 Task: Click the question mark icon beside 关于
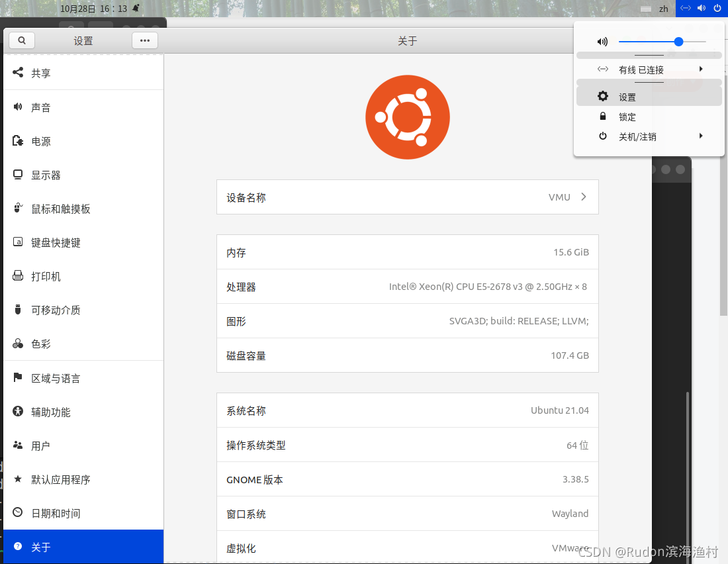tap(18, 546)
